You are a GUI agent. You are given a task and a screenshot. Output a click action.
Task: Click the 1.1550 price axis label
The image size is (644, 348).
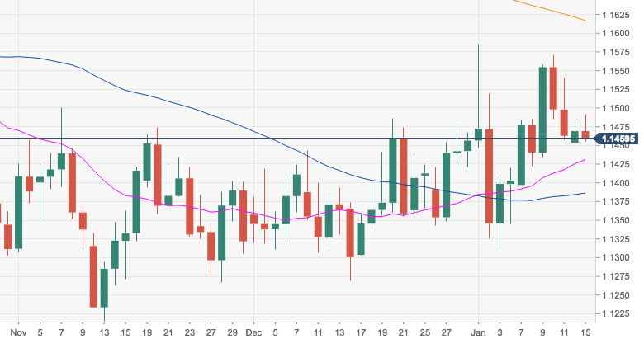(616, 71)
